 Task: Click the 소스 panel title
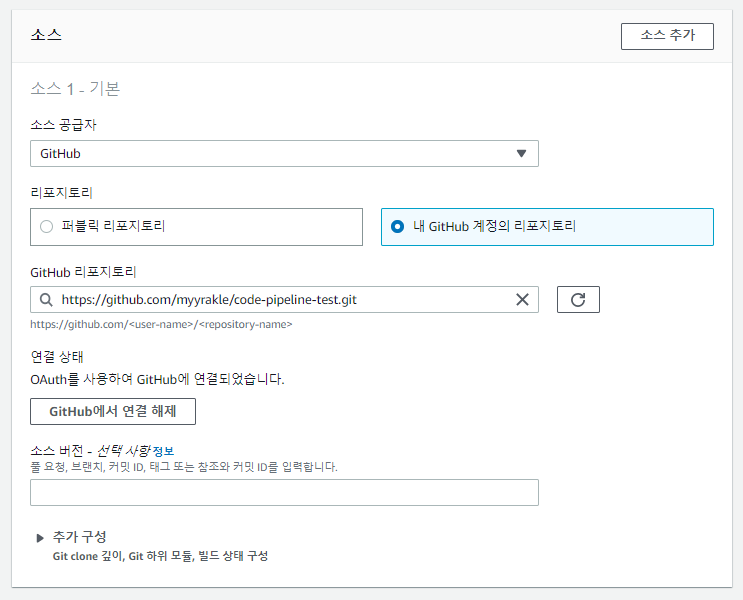coord(46,35)
